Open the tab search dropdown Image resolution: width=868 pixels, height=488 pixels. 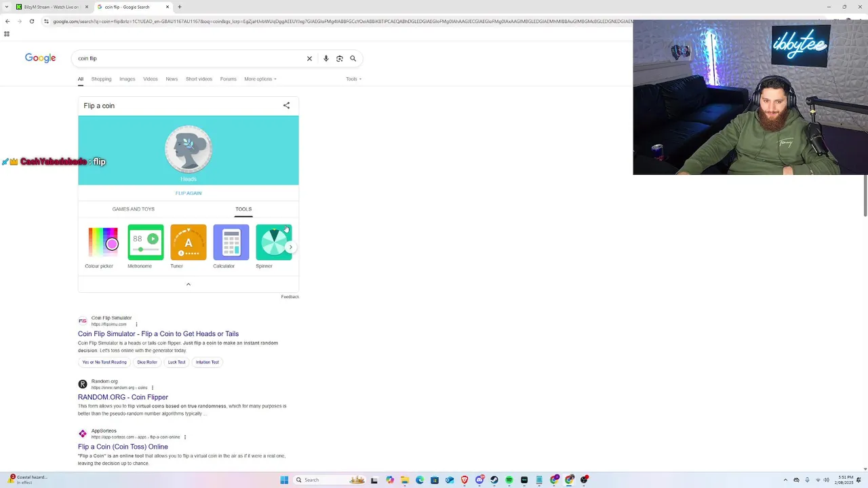tap(7, 7)
